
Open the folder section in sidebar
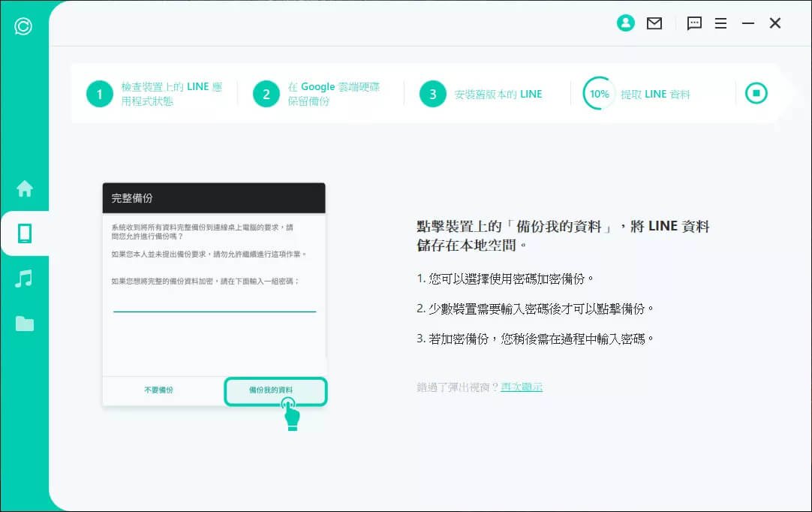(x=25, y=324)
